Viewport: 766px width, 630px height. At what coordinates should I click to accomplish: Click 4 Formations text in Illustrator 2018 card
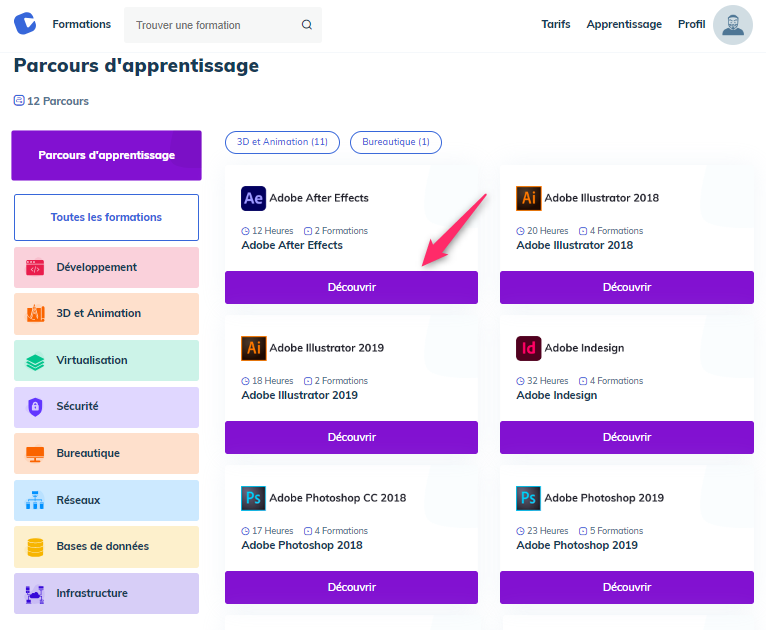click(616, 231)
